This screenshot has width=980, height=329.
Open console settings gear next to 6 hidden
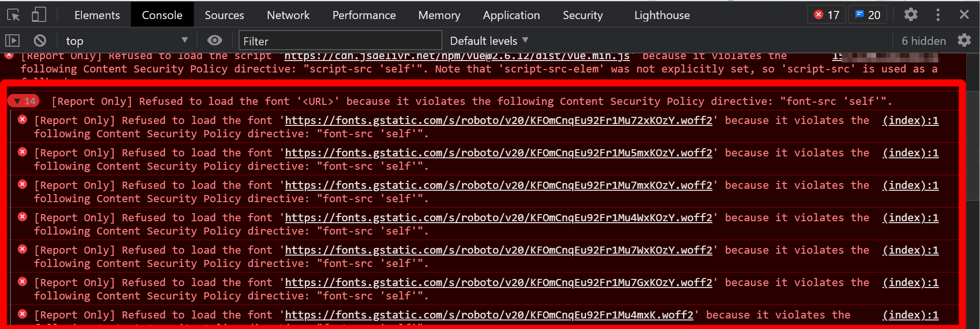(x=964, y=41)
